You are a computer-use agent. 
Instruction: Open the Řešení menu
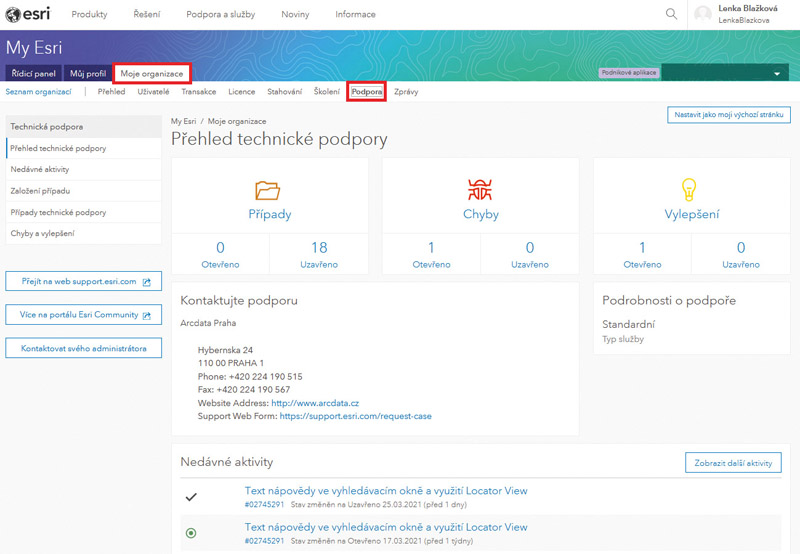146,14
